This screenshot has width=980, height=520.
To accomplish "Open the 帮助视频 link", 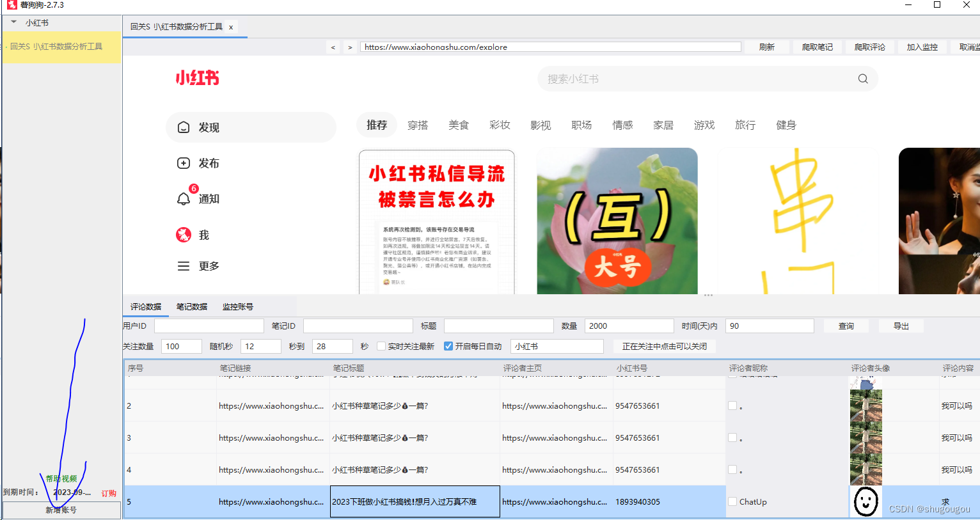I will 61,478.
